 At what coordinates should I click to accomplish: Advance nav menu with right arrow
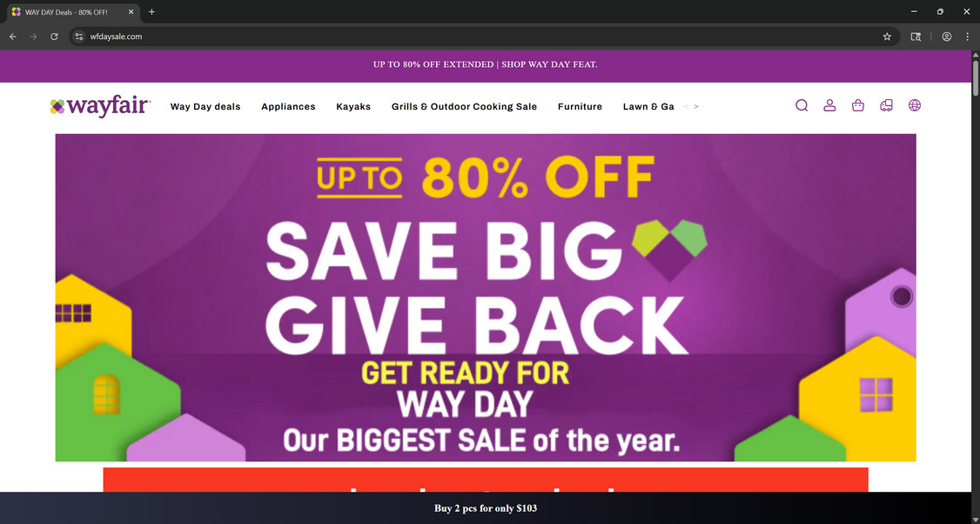click(696, 107)
